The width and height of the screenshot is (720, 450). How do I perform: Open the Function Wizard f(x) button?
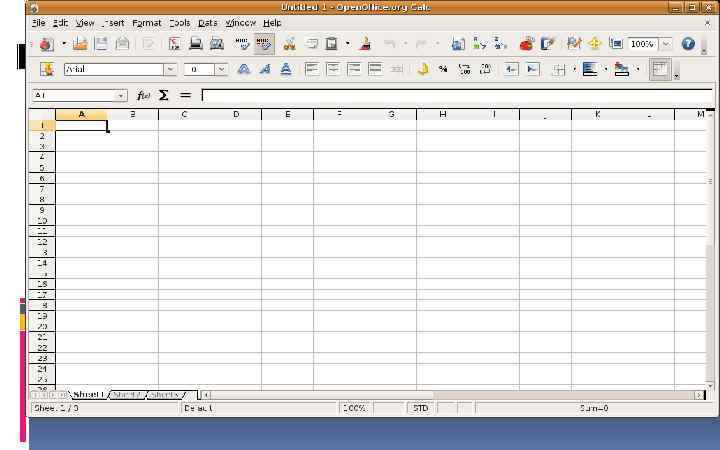click(x=143, y=96)
